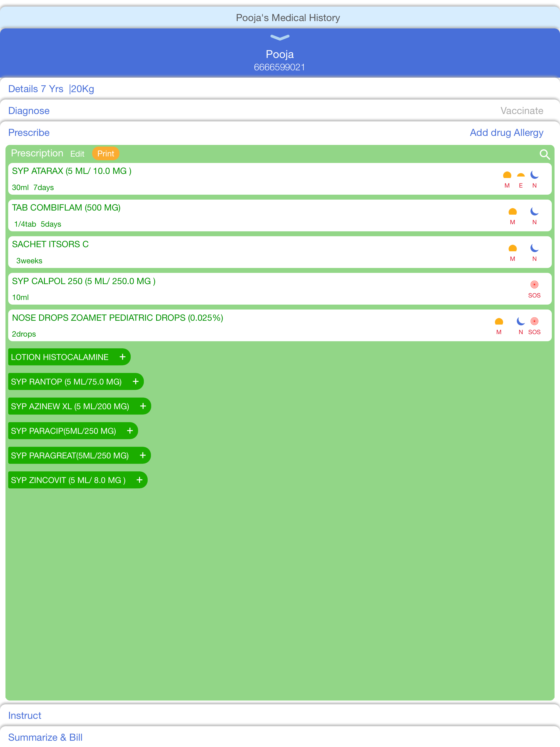Tap evening half-sun icon for SYP ATARAX
The image size is (560, 747).
521,175
